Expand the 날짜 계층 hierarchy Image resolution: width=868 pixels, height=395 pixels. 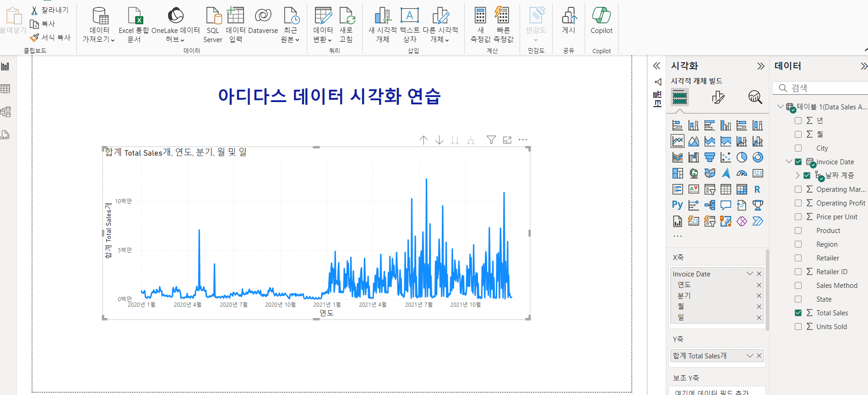pyautogui.click(x=797, y=175)
